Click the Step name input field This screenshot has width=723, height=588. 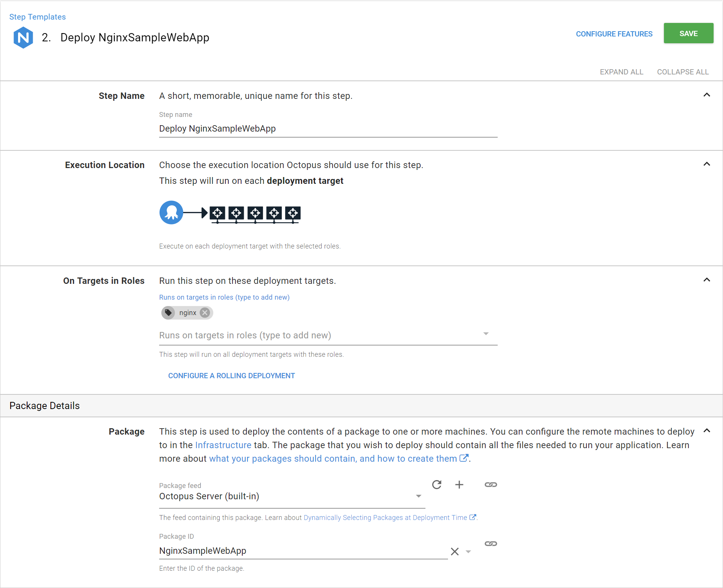tap(328, 129)
